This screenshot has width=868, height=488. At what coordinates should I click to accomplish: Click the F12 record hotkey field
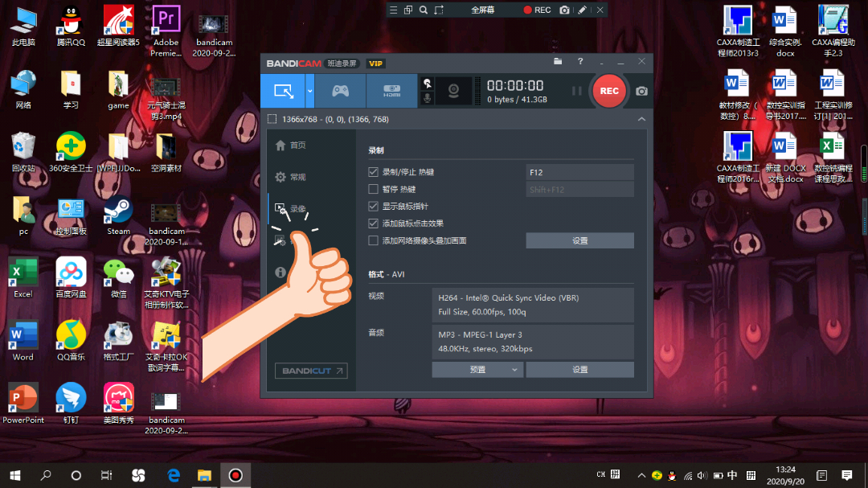579,172
